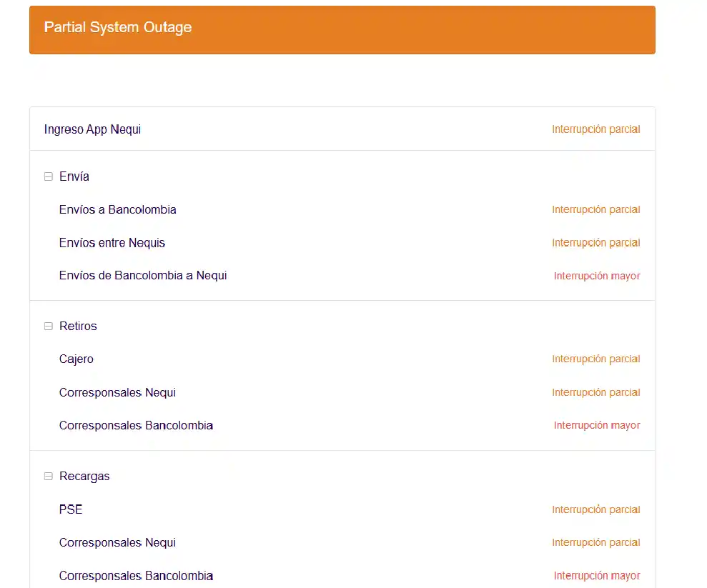
Task: Collapse the Retiros group with minus icon
Action: 49,326
